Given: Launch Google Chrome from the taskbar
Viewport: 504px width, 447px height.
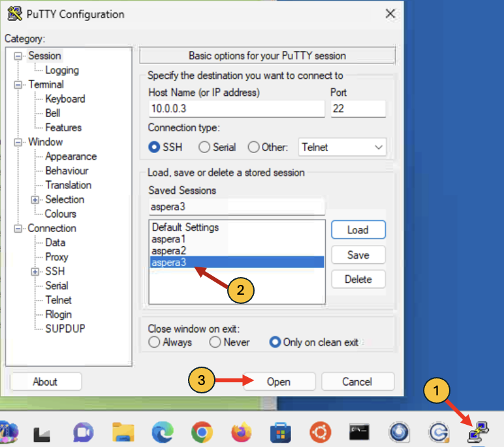Looking at the screenshot, I should coord(202,432).
